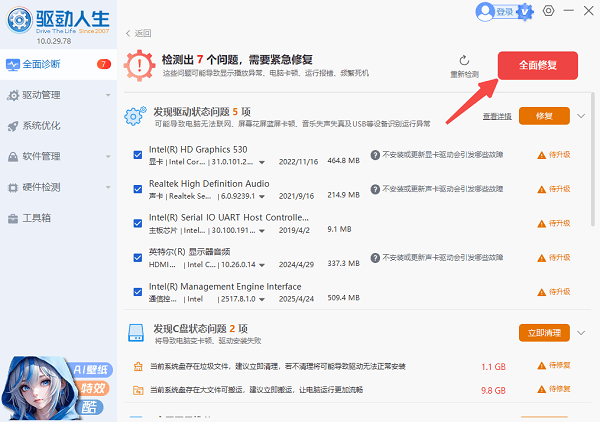Toggle Intel(R) Management Engine Interface checkbox
Screen dimensions: 600x422
(x=138, y=292)
